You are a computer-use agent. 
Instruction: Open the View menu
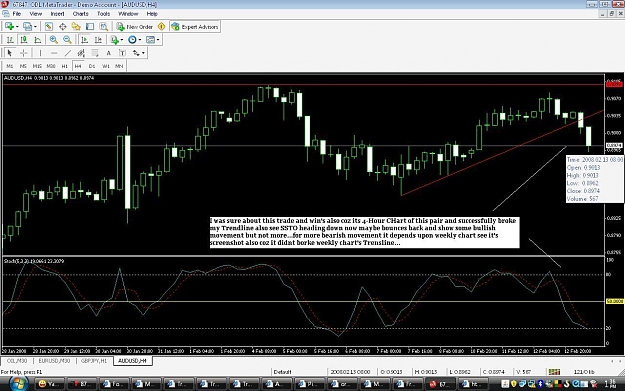(x=35, y=14)
